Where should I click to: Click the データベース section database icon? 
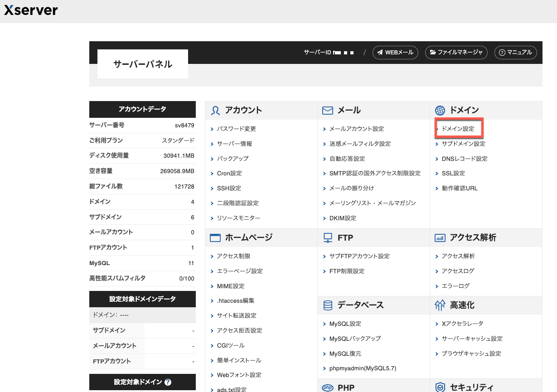[x=328, y=305]
